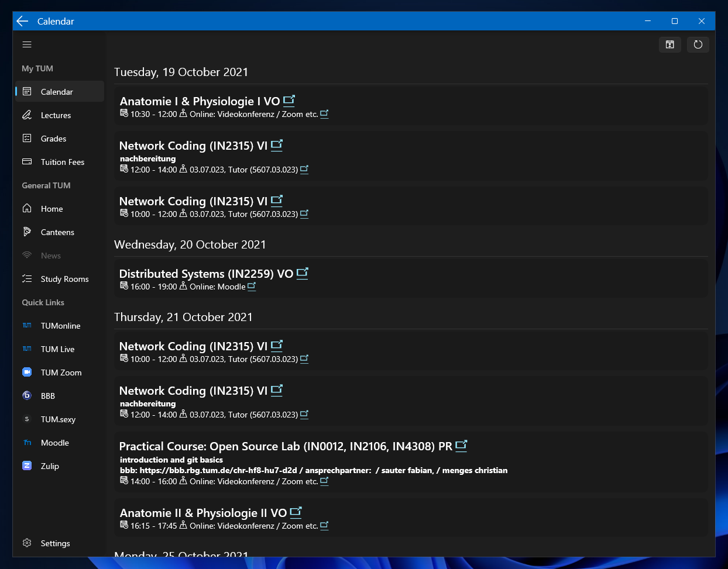Select the Practical Course: Open Source Lab entry
This screenshot has width=728, height=569.
(411, 462)
